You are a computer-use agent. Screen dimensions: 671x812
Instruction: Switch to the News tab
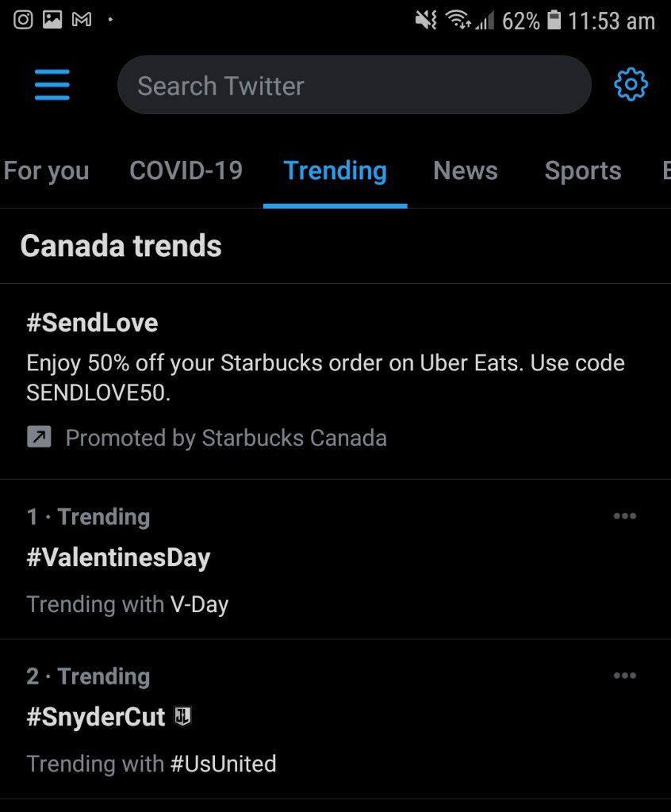(466, 171)
